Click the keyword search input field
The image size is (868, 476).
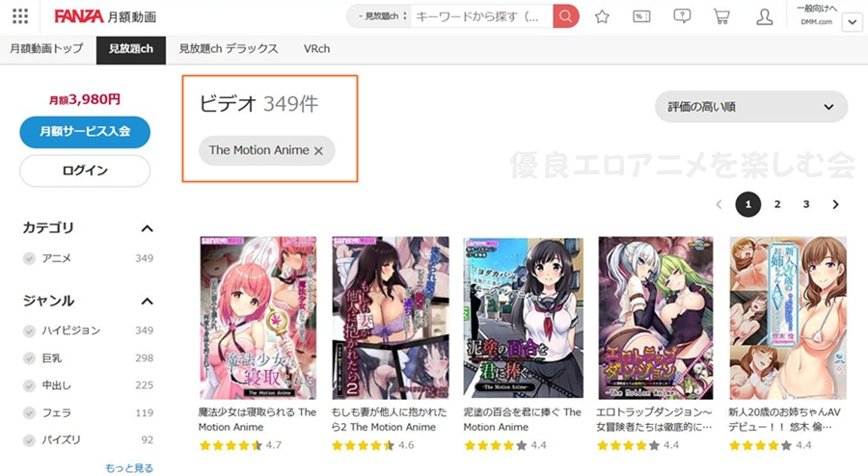481,16
